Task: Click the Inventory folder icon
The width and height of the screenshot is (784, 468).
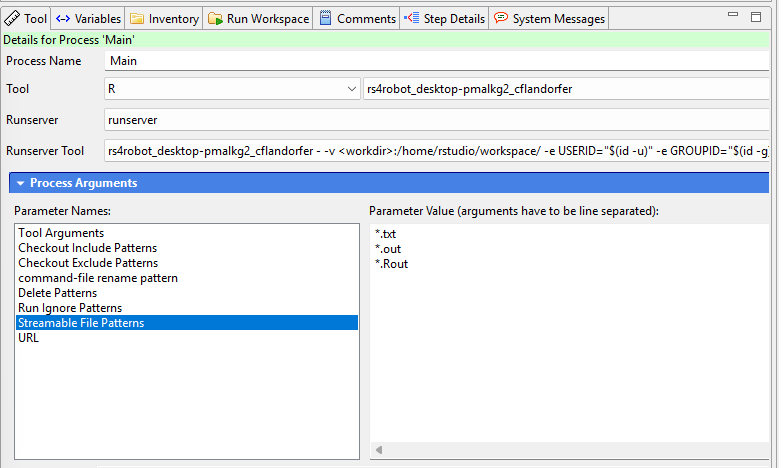Action: (x=137, y=18)
